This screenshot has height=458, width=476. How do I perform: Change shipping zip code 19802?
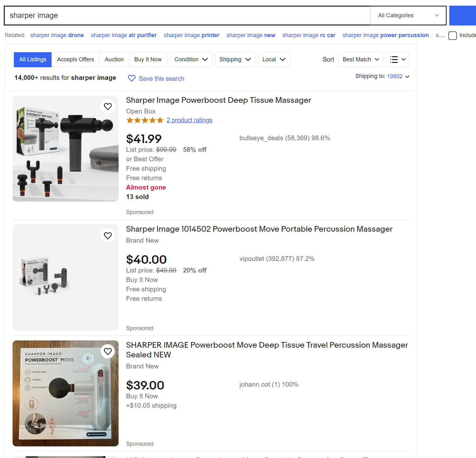point(398,76)
